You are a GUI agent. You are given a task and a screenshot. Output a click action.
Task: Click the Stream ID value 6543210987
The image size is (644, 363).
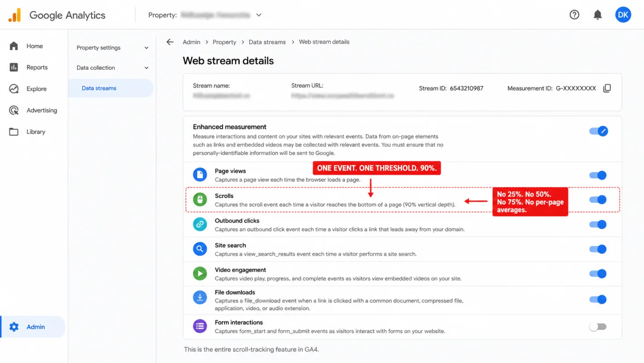click(466, 89)
